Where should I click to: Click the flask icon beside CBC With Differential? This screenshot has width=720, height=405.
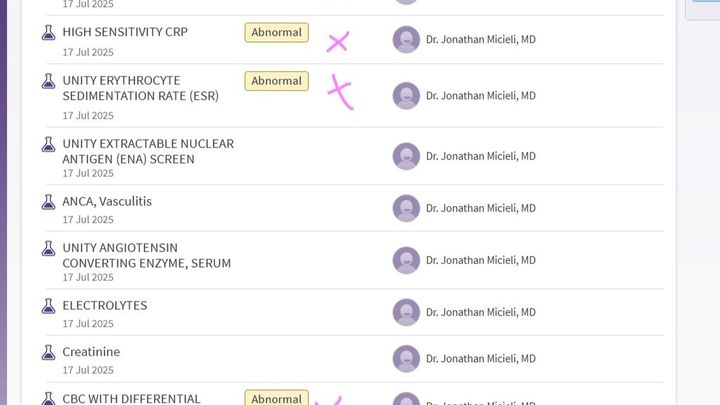coord(48,398)
